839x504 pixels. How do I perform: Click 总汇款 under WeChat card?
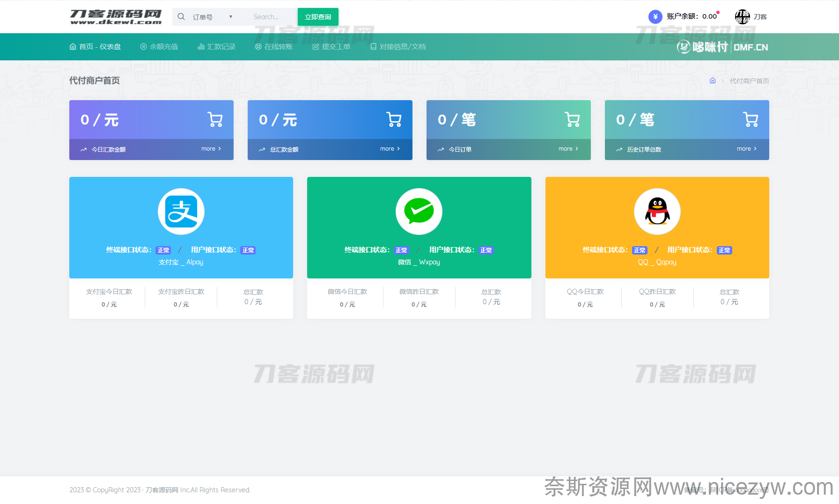[491, 297]
